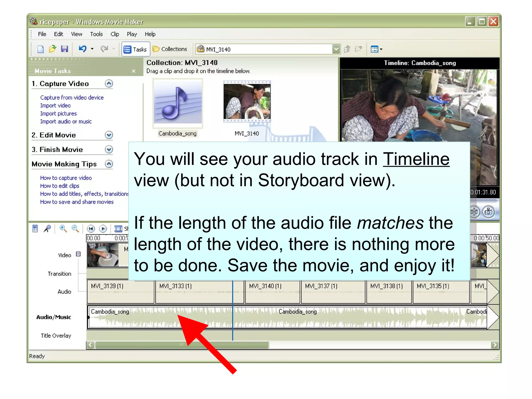Click Import audio or music link
The width and height of the screenshot is (532, 399).
66,121
